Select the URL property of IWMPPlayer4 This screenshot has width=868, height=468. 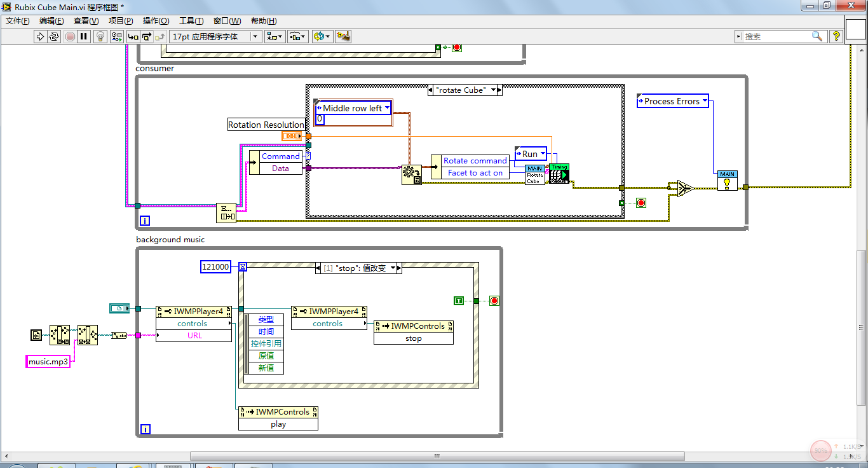pos(194,335)
